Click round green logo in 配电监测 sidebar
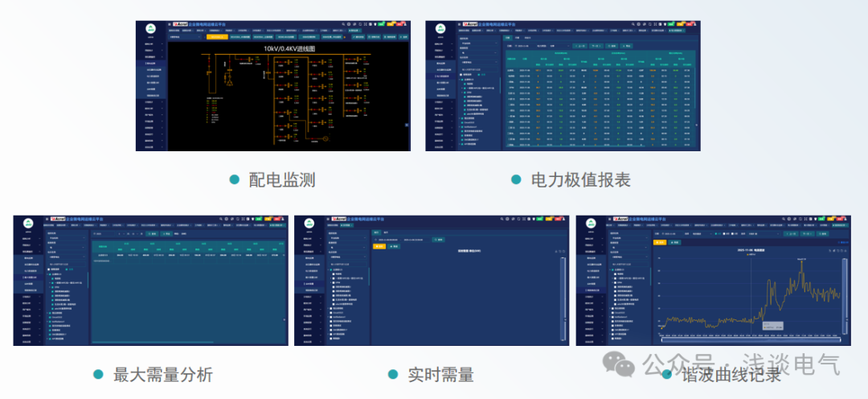The width and height of the screenshot is (868, 399). point(150,29)
